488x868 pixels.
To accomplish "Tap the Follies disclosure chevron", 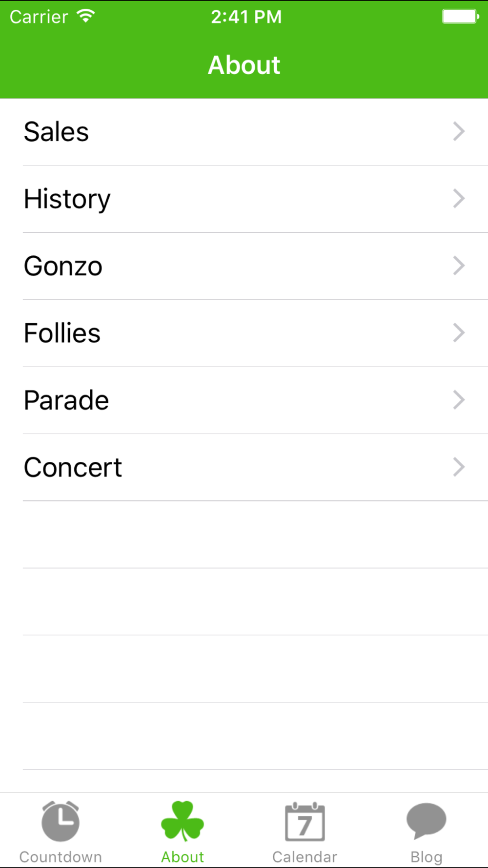I will tap(459, 333).
